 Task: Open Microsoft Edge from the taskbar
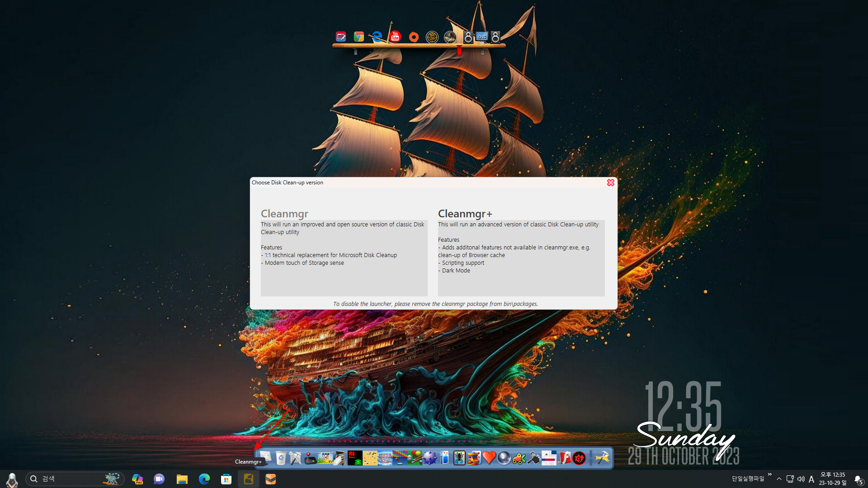(x=204, y=479)
